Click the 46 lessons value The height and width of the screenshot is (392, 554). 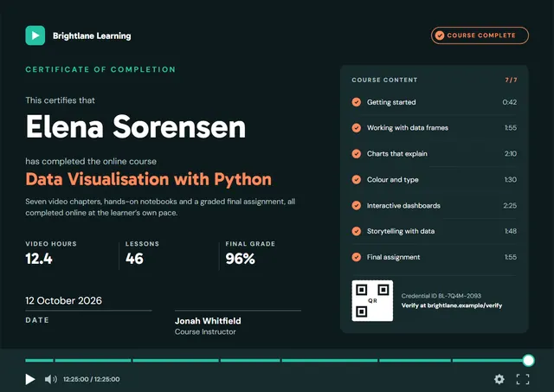tap(135, 259)
